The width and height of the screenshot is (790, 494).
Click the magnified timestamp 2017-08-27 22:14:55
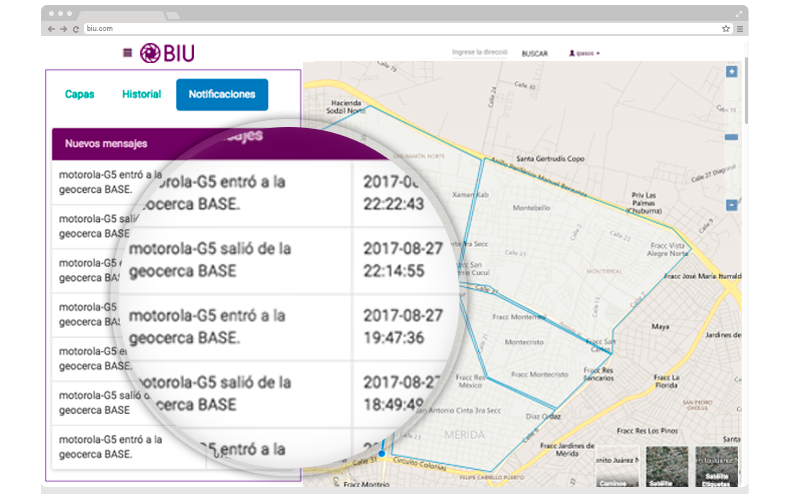pyautogui.click(x=403, y=260)
